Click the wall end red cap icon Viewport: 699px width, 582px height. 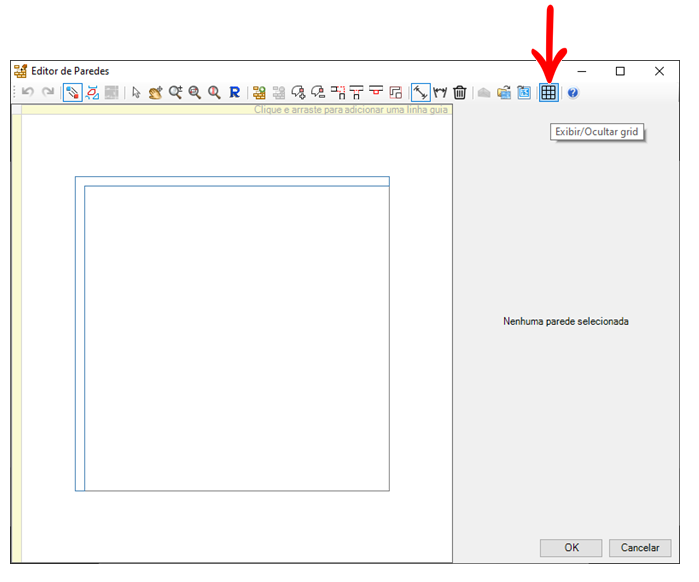pos(376,91)
